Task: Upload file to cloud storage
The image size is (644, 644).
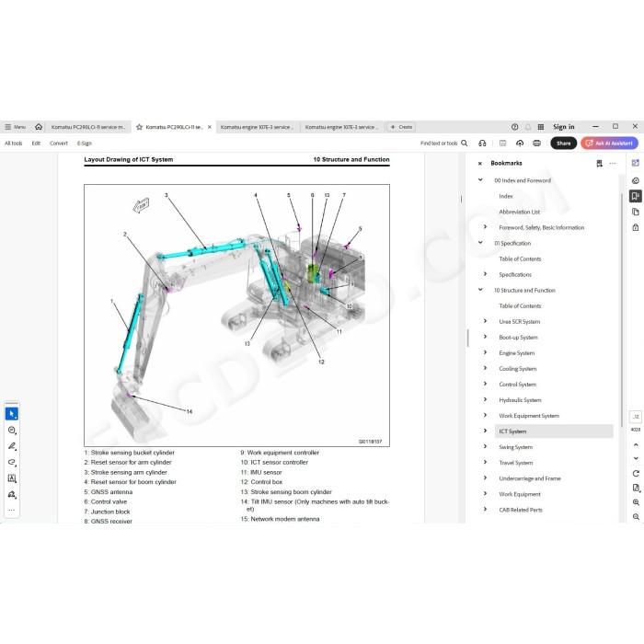Action: coord(520,143)
